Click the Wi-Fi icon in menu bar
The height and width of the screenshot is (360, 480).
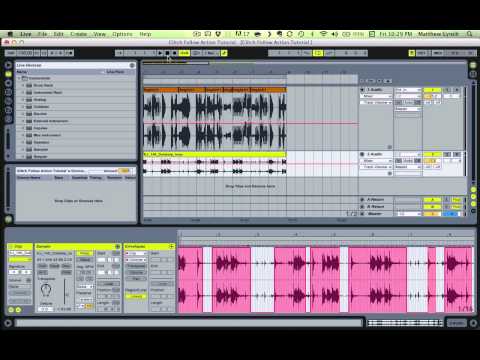click(323, 34)
